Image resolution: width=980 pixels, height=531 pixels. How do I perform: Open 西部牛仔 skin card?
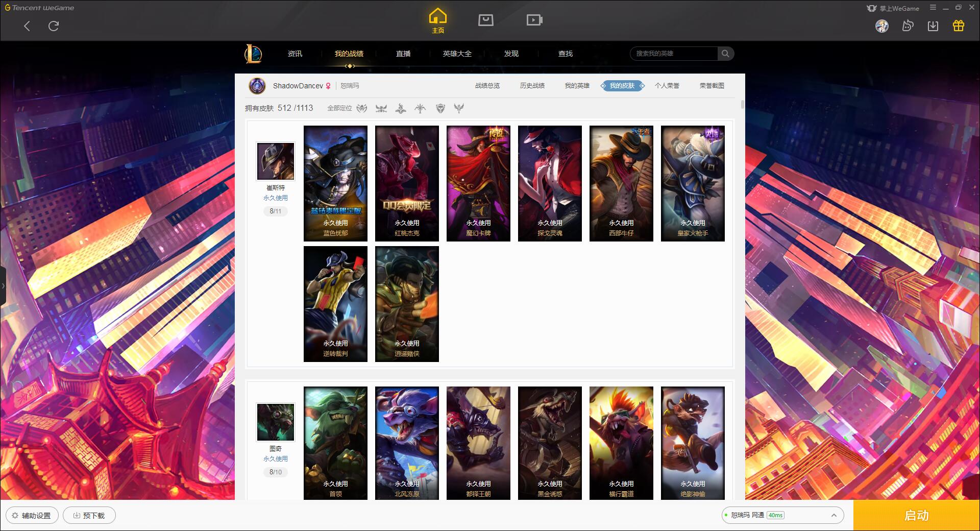click(x=621, y=183)
